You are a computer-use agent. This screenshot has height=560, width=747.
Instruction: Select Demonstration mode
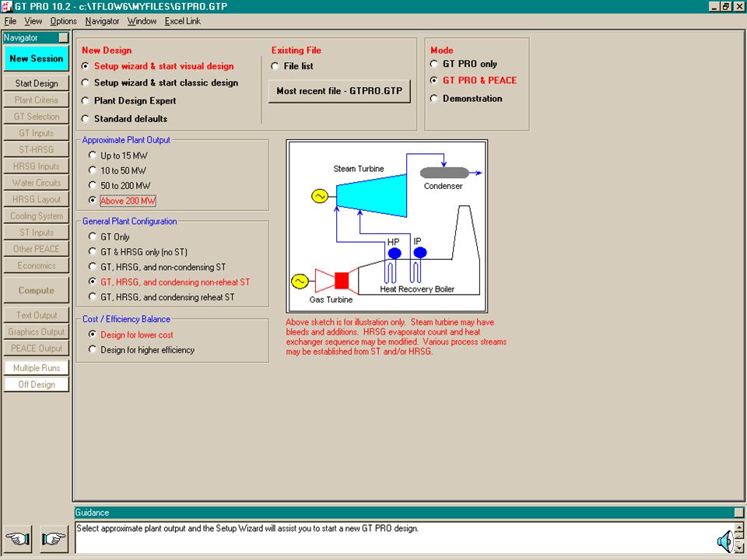466,99
